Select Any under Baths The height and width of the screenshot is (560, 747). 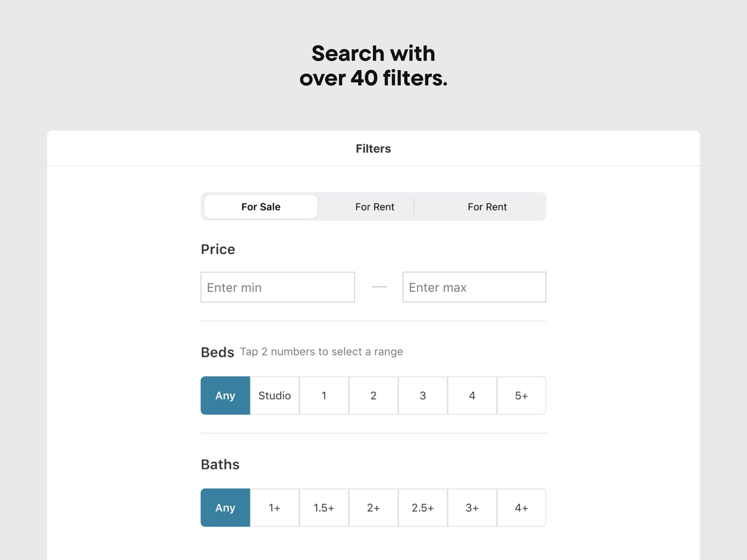tap(226, 508)
